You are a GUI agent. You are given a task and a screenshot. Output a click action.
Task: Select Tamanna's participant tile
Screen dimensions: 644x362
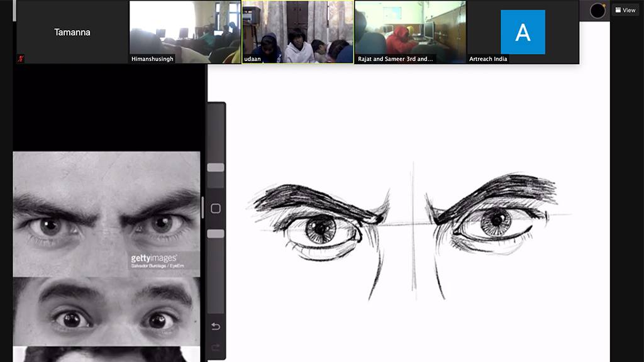coord(72,32)
